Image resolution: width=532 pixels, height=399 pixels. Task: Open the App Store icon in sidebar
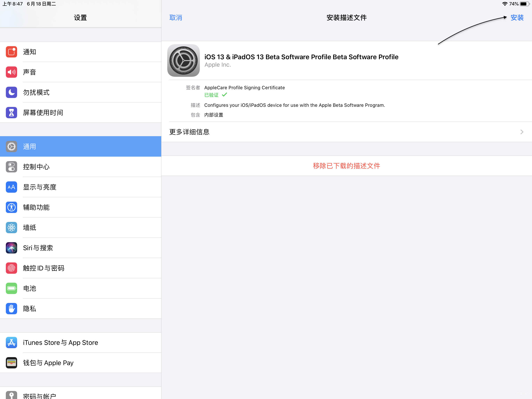tap(11, 342)
